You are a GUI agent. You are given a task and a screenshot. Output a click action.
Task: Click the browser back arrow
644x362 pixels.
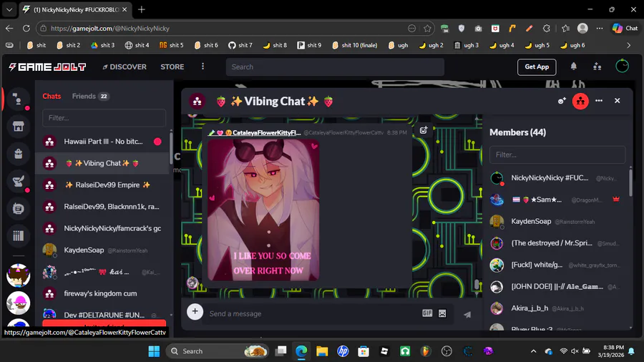click(x=9, y=29)
